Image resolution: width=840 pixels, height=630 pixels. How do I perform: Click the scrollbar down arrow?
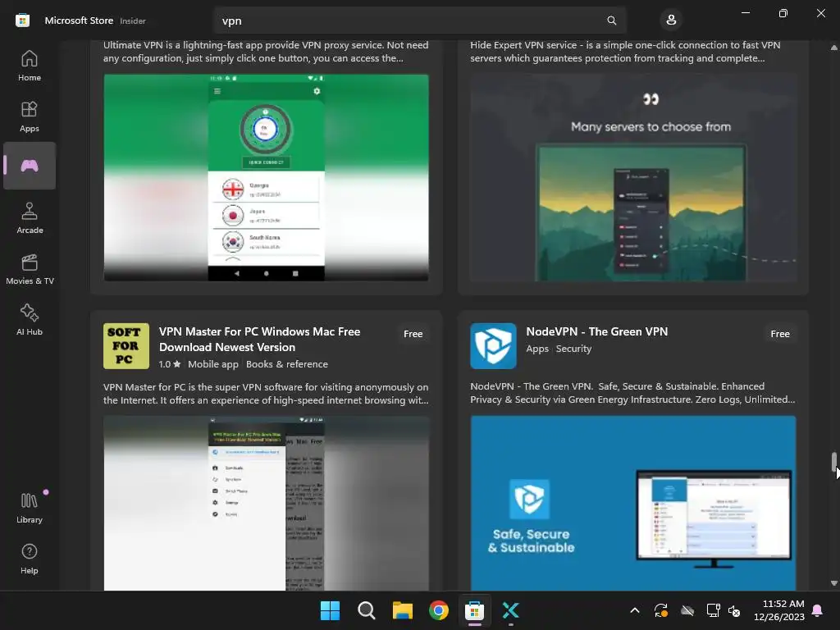[x=833, y=583]
